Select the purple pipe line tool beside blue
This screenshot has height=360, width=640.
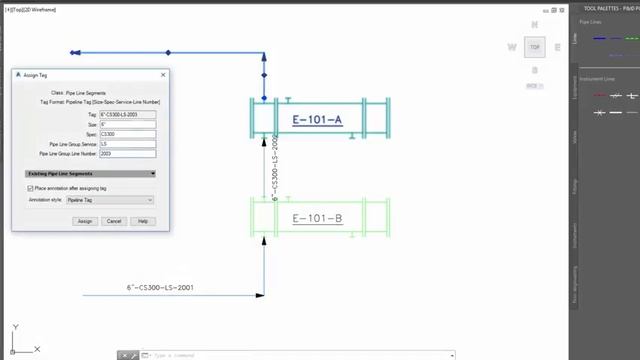click(x=616, y=38)
